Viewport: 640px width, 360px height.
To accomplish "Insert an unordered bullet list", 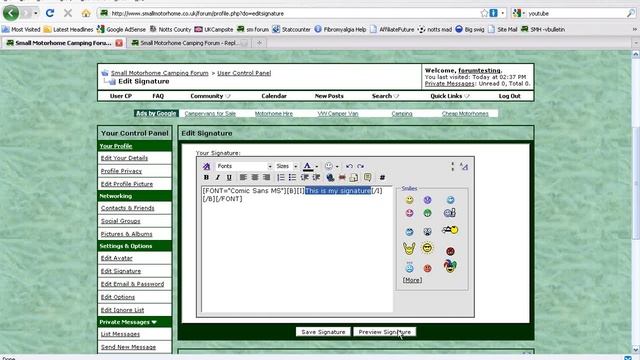I will (292, 177).
